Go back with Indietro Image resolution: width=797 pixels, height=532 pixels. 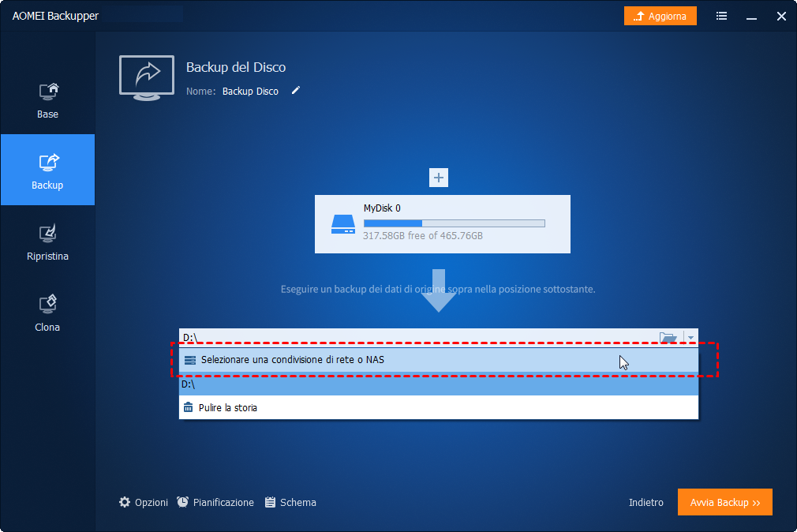click(x=646, y=503)
